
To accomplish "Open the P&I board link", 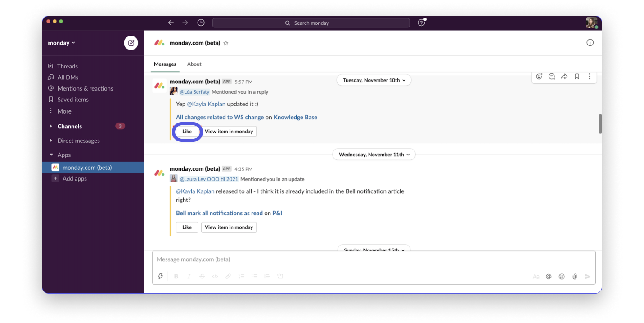I will (x=277, y=214).
